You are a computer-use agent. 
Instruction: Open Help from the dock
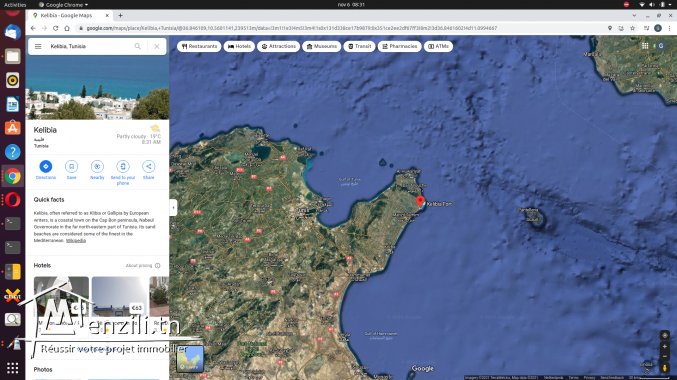click(x=13, y=152)
